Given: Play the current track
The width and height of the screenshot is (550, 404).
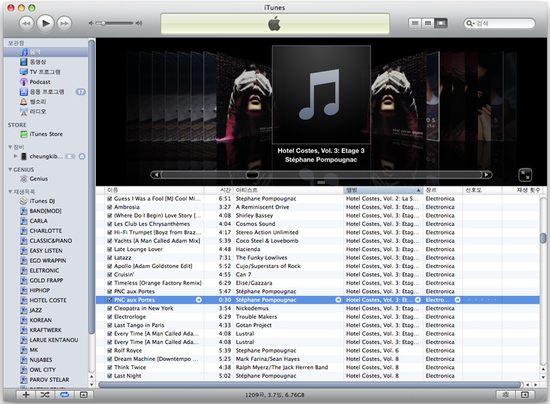Looking at the screenshot, I should tap(45, 23).
